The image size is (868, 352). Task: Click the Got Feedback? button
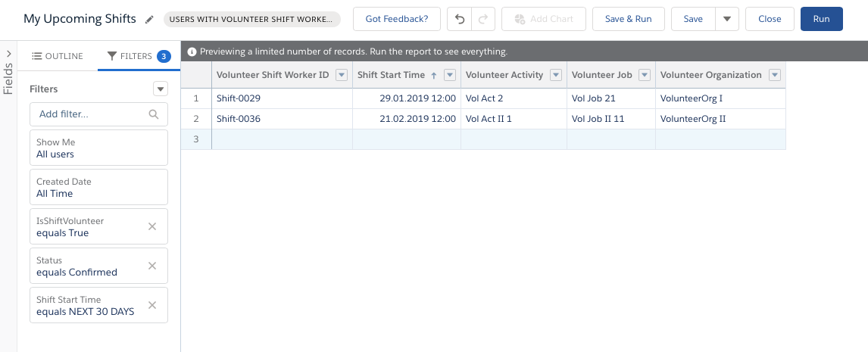click(x=396, y=19)
